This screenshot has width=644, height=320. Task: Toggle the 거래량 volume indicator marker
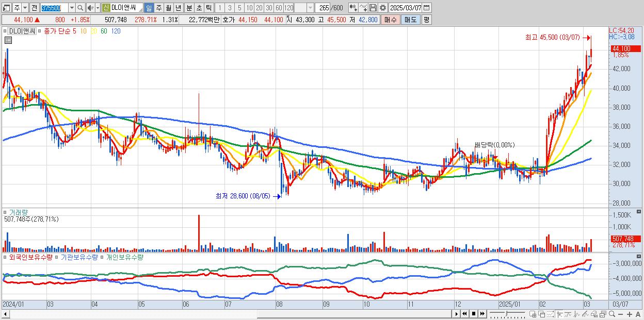[6, 212]
